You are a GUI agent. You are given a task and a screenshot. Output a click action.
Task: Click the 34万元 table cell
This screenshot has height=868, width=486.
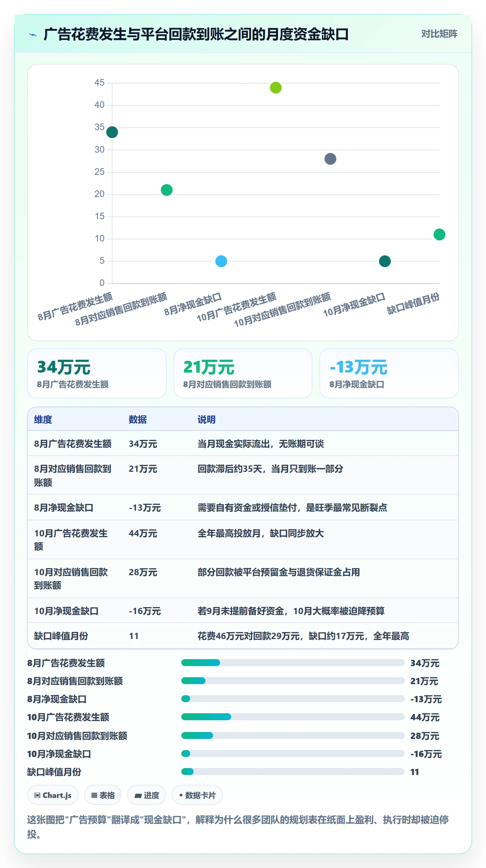coord(143,444)
